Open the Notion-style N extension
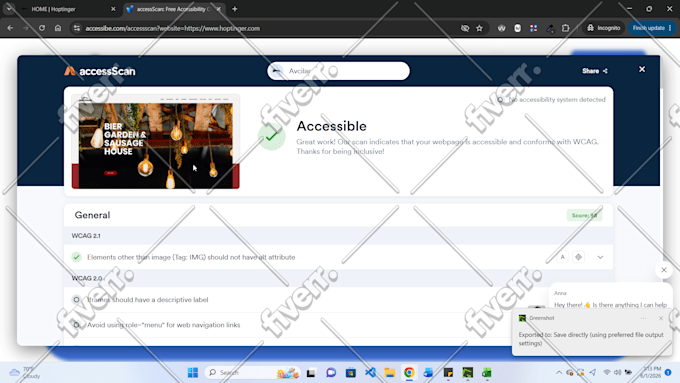The height and width of the screenshot is (383, 680). tap(517, 28)
